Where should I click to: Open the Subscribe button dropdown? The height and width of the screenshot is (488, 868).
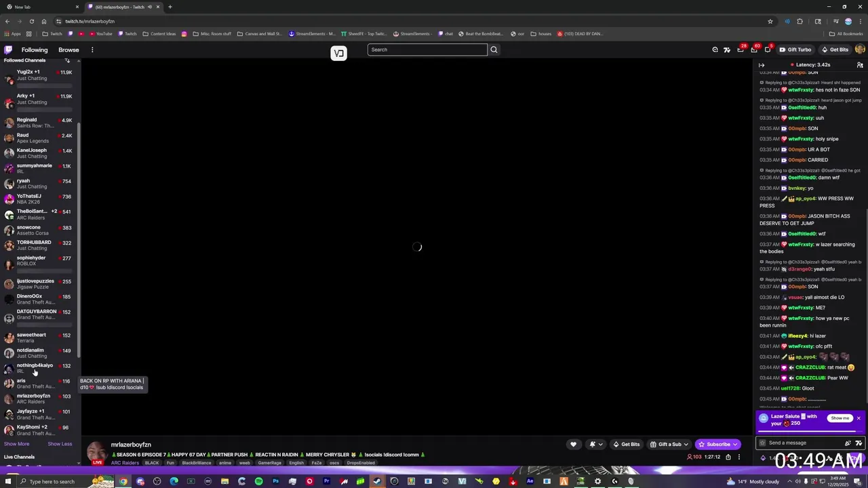tap(718, 445)
